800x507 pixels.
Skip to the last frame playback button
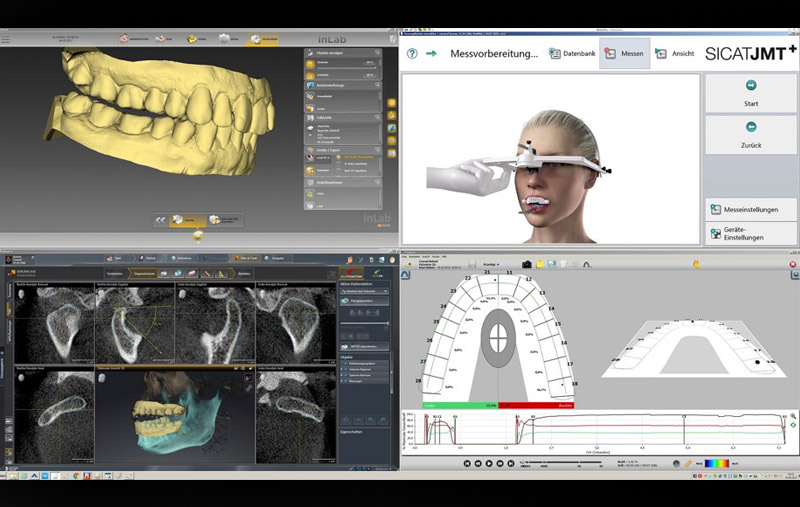511,463
